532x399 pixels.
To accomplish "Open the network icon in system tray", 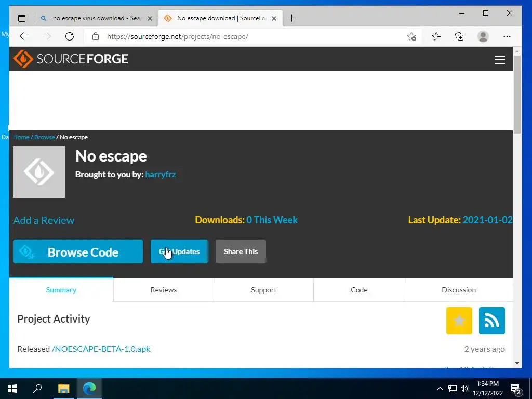I will pos(453,389).
